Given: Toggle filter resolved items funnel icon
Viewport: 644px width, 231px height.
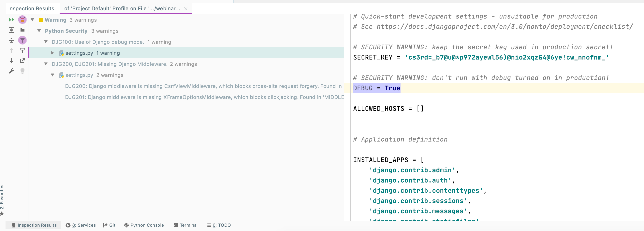Looking at the screenshot, I should click(22, 40).
